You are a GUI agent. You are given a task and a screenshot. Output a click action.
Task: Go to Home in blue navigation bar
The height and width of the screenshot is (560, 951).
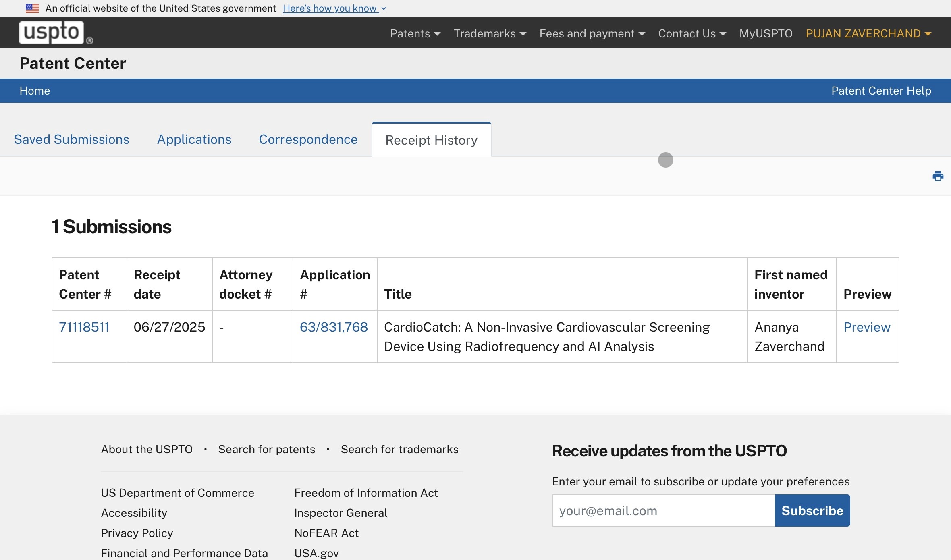(35, 91)
